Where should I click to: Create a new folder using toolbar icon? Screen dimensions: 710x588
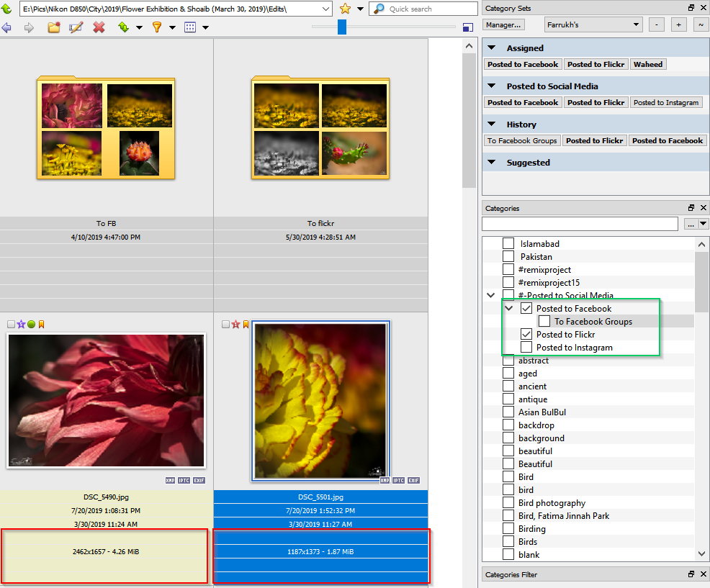point(53,27)
